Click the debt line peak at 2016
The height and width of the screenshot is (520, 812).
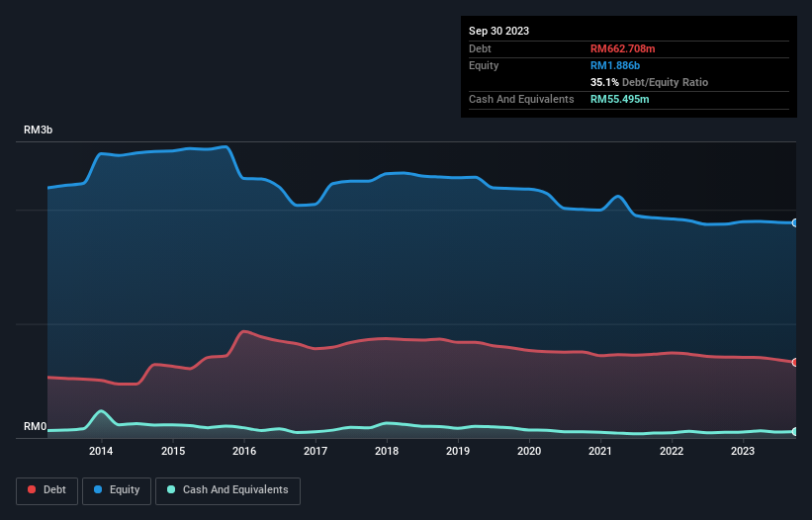click(244, 331)
